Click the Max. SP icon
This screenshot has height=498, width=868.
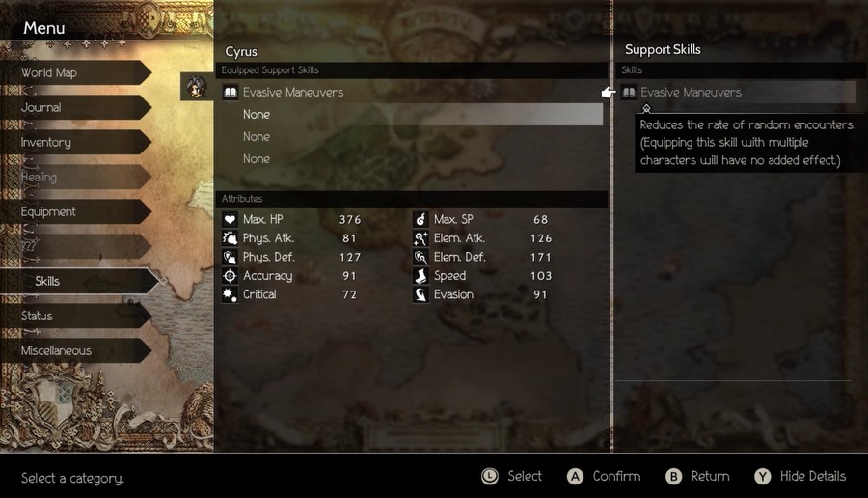420,219
